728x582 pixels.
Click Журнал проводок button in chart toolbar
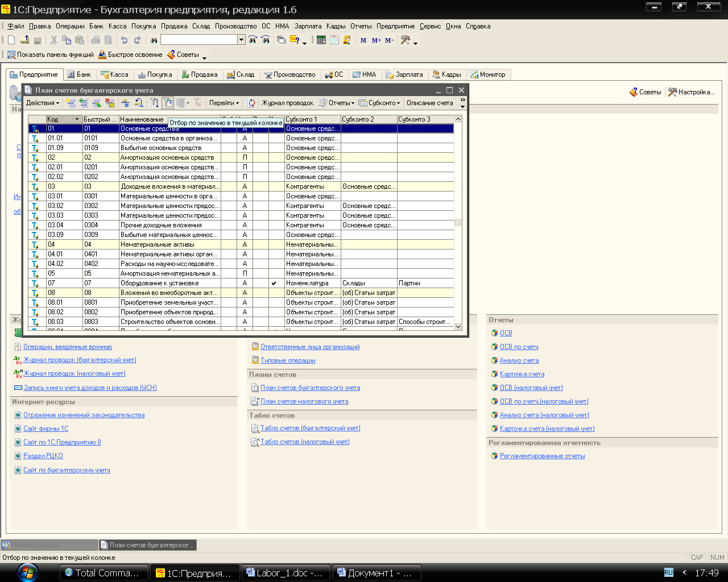(x=287, y=103)
